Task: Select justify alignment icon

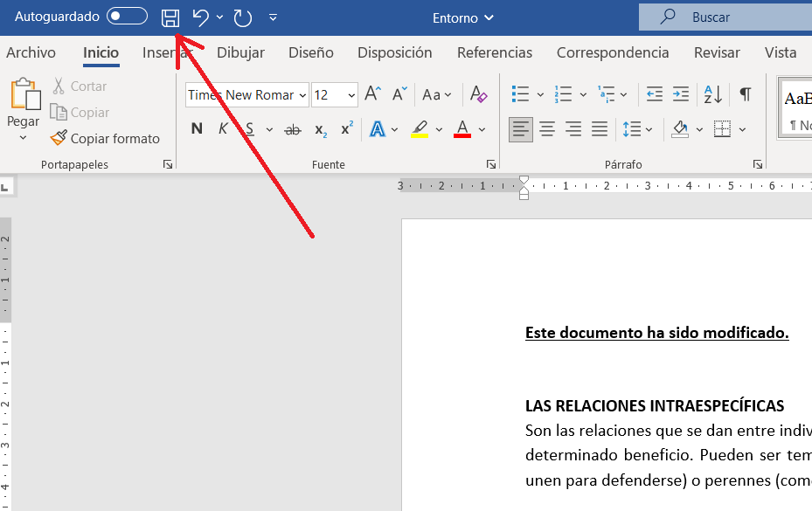Action: click(x=599, y=129)
